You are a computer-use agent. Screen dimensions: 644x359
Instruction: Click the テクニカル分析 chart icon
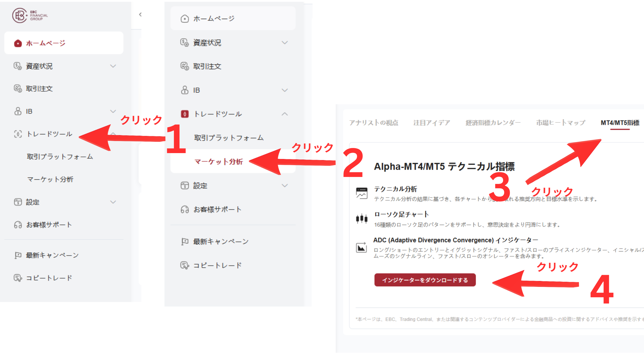click(361, 193)
